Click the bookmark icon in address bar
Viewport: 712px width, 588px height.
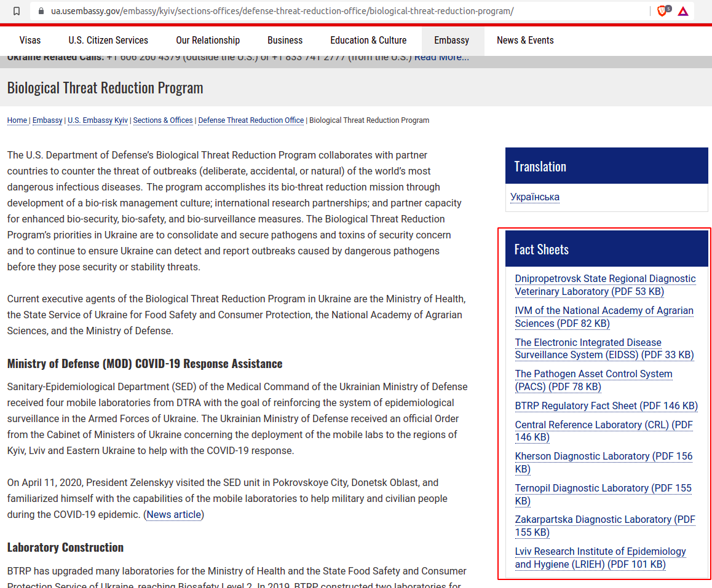[17, 11]
